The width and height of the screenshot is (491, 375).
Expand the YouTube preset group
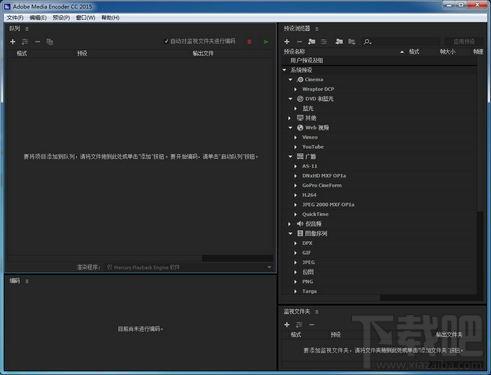pyautogui.click(x=295, y=147)
